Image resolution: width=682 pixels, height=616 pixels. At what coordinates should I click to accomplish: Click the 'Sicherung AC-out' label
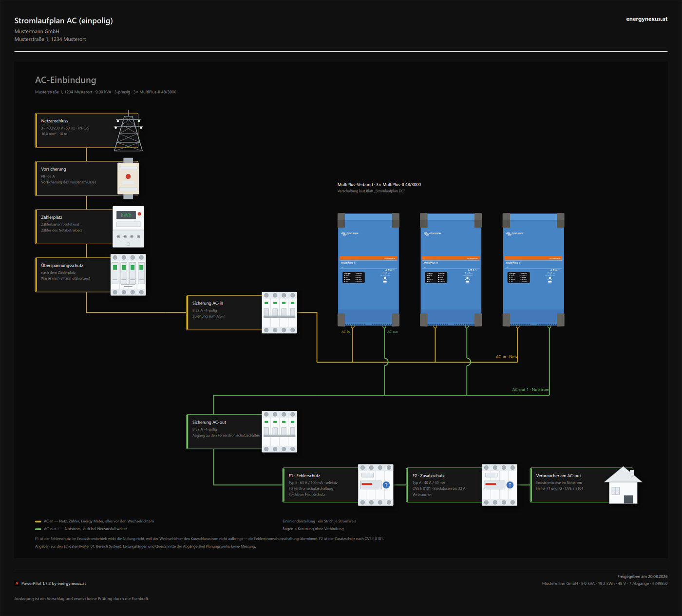(209, 422)
